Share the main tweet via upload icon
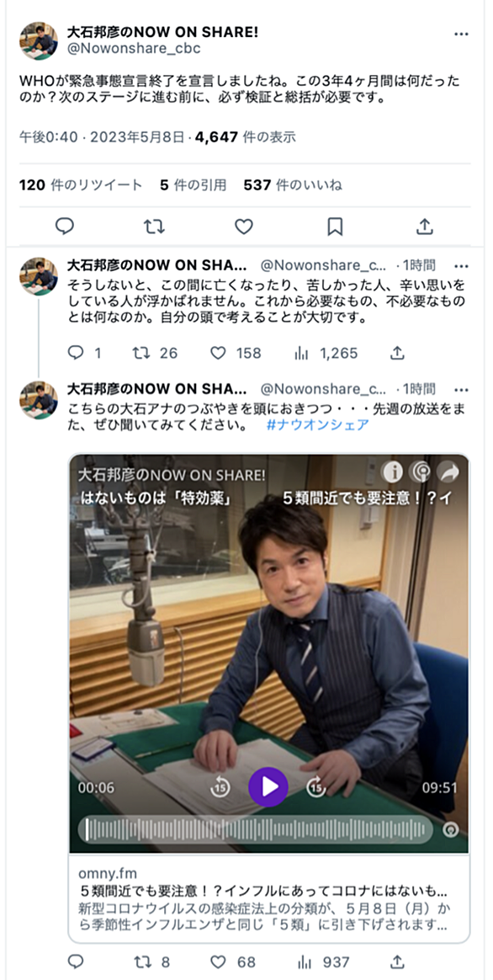The height and width of the screenshot is (980, 493). pos(425,226)
